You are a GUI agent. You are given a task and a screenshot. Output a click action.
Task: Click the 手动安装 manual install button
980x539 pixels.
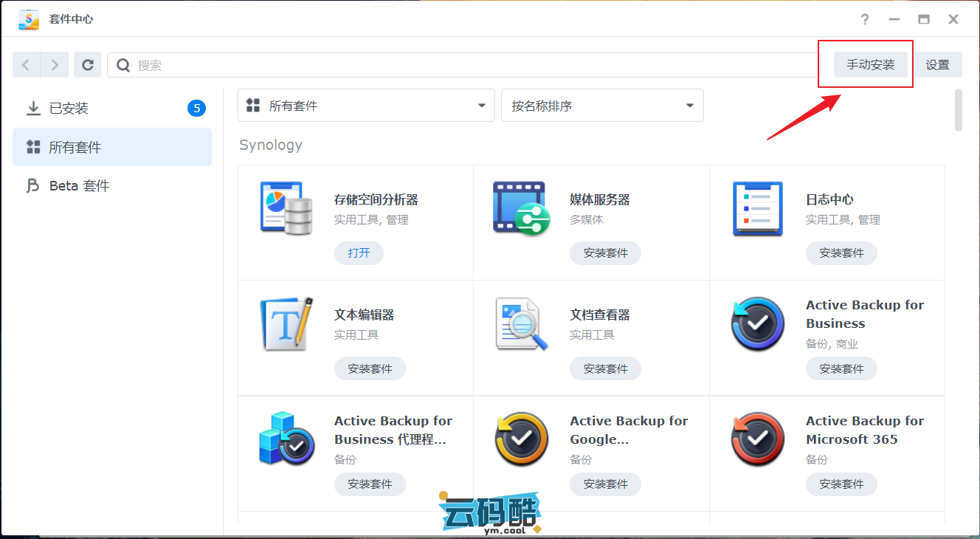coord(870,65)
